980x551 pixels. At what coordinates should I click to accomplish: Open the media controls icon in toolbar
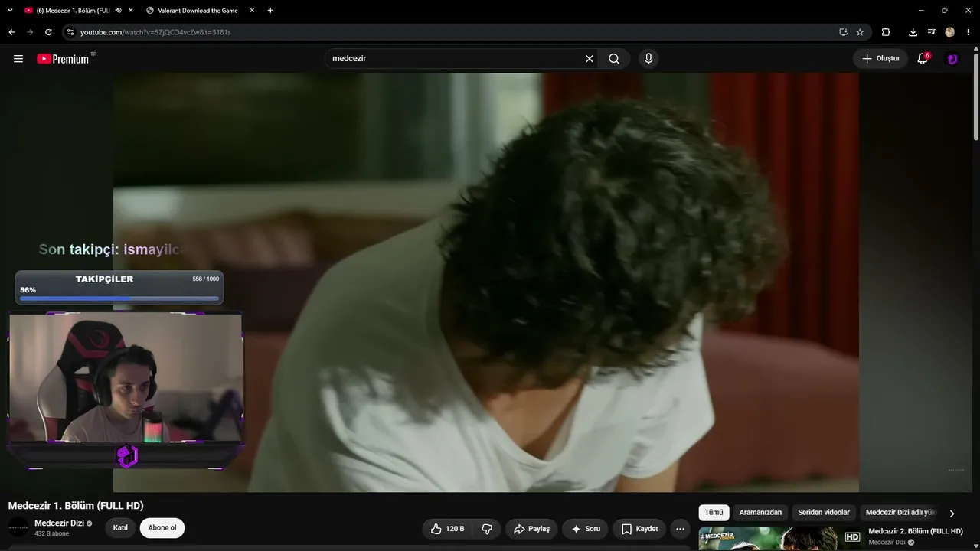pos(931,32)
